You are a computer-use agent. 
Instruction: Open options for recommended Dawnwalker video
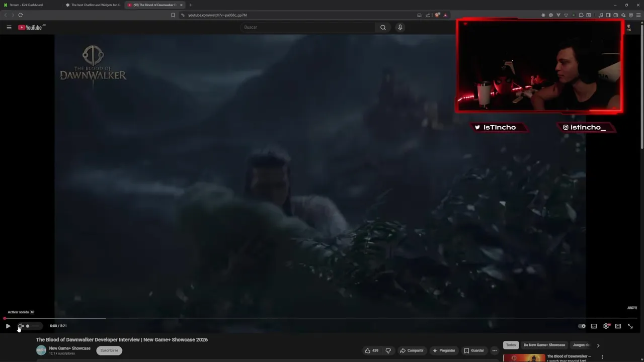pyautogui.click(x=602, y=357)
